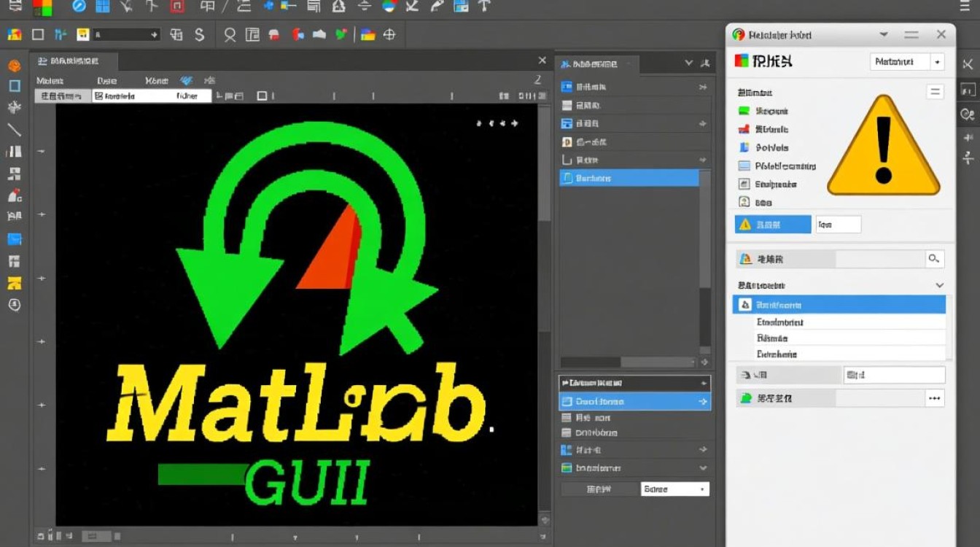Click the white name field in editor toolbar row
The height and width of the screenshot is (547, 980).
click(x=152, y=96)
